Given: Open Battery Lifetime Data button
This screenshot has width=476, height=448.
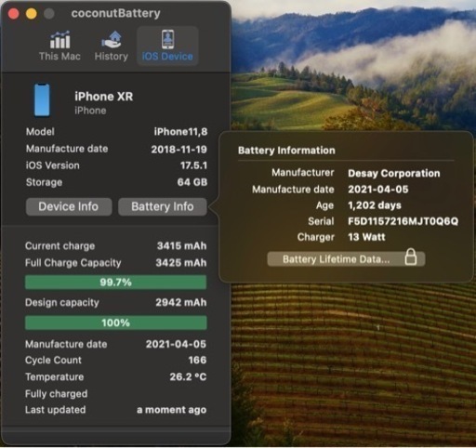Looking at the screenshot, I should point(346,258).
